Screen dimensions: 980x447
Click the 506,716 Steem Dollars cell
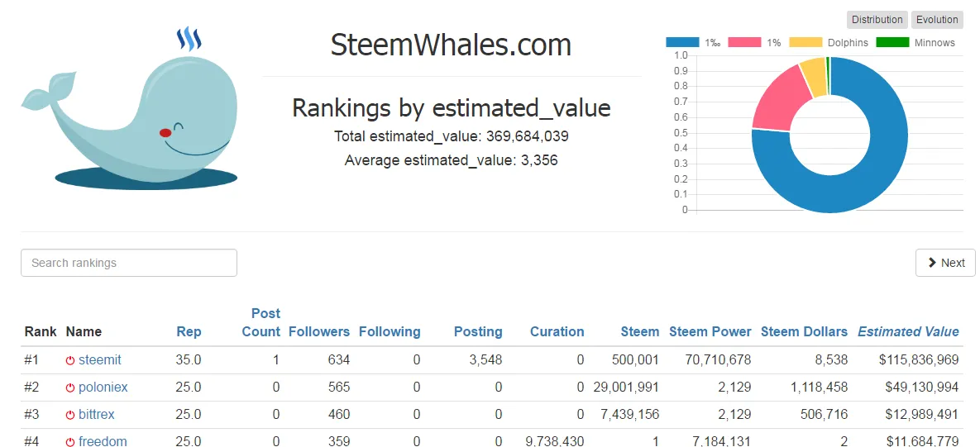tap(825, 415)
